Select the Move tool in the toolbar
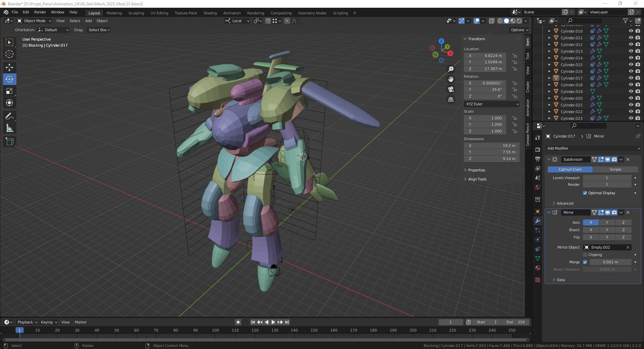644x349 pixels. [9, 67]
